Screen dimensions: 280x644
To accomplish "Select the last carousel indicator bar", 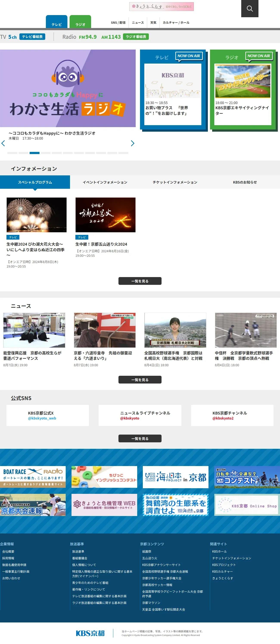I will (x=123, y=153).
